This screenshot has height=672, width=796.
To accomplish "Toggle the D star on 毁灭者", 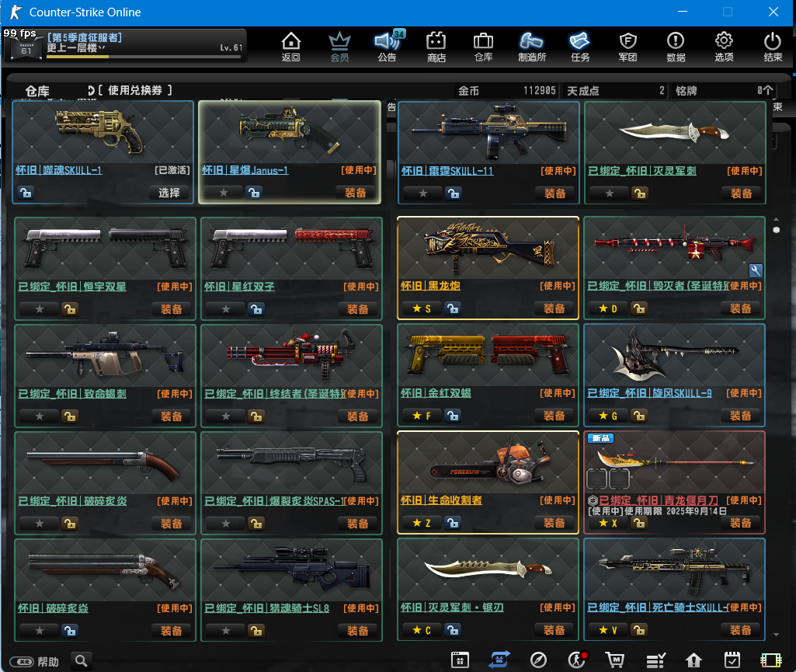I will pyautogui.click(x=608, y=308).
